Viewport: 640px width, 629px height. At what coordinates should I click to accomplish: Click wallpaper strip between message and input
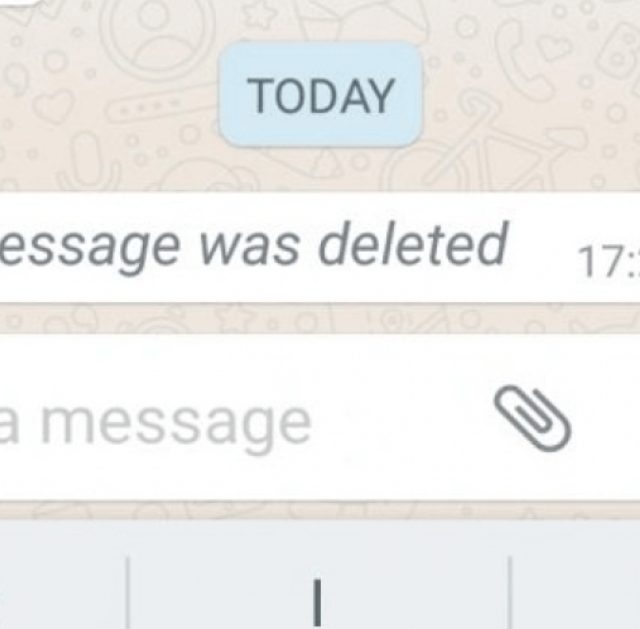coord(320,319)
